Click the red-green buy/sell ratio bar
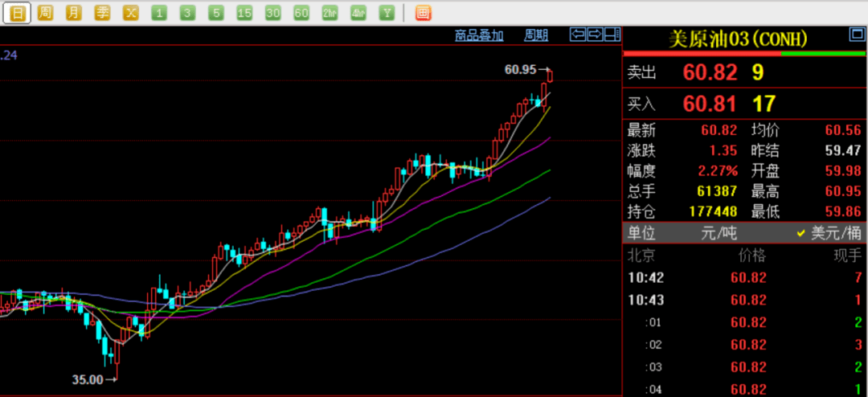 [x=744, y=54]
